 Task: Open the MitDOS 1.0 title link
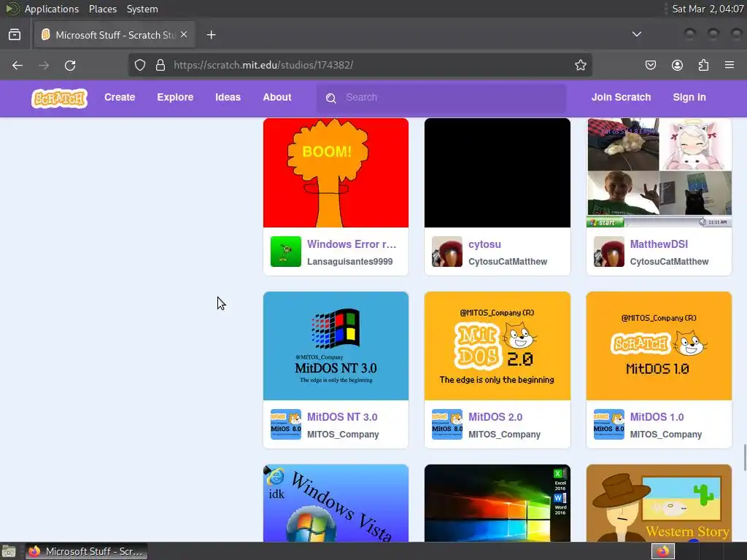pyautogui.click(x=657, y=417)
